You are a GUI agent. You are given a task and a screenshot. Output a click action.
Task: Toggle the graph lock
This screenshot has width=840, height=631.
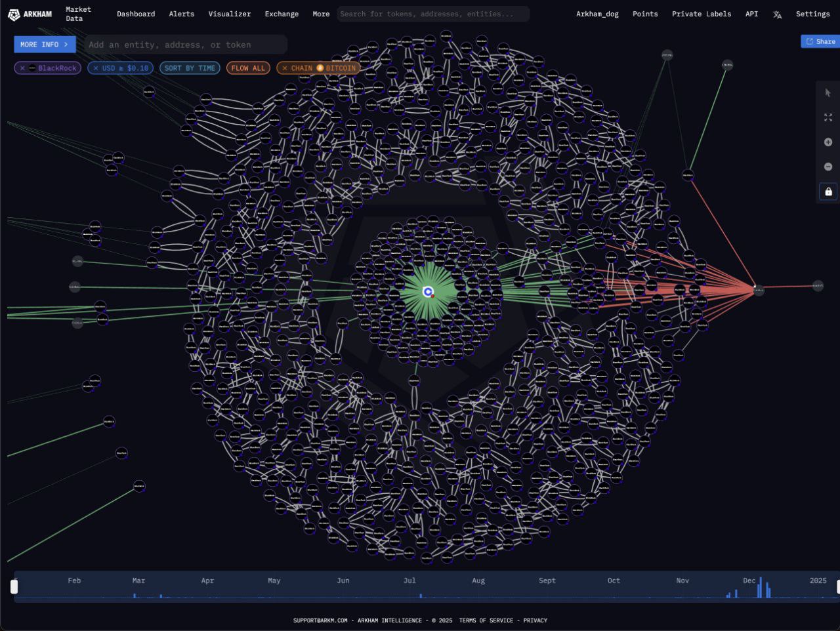pos(828,192)
